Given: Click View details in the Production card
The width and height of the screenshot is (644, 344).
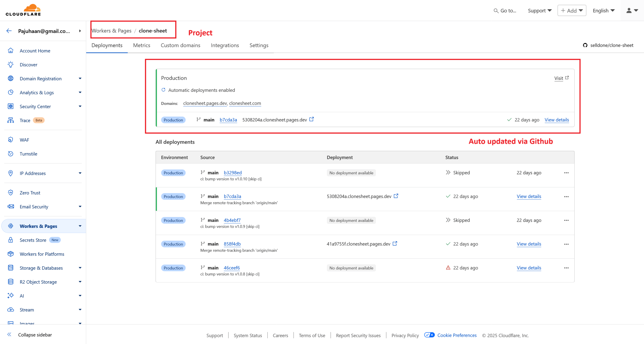Looking at the screenshot, I should (557, 120).
